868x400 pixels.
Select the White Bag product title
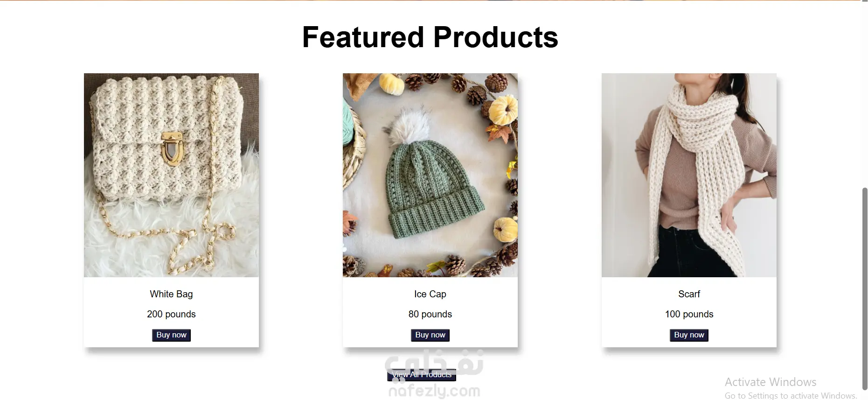[x=171, y=294]
